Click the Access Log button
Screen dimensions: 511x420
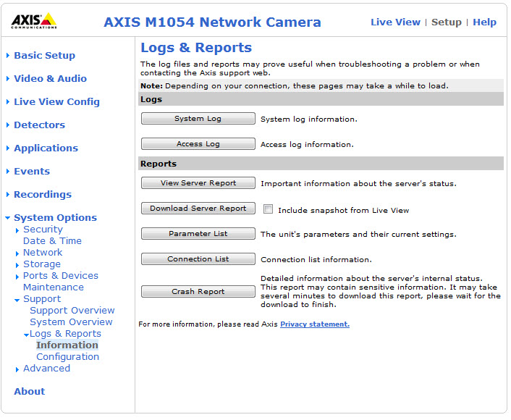tap(198, 144)
